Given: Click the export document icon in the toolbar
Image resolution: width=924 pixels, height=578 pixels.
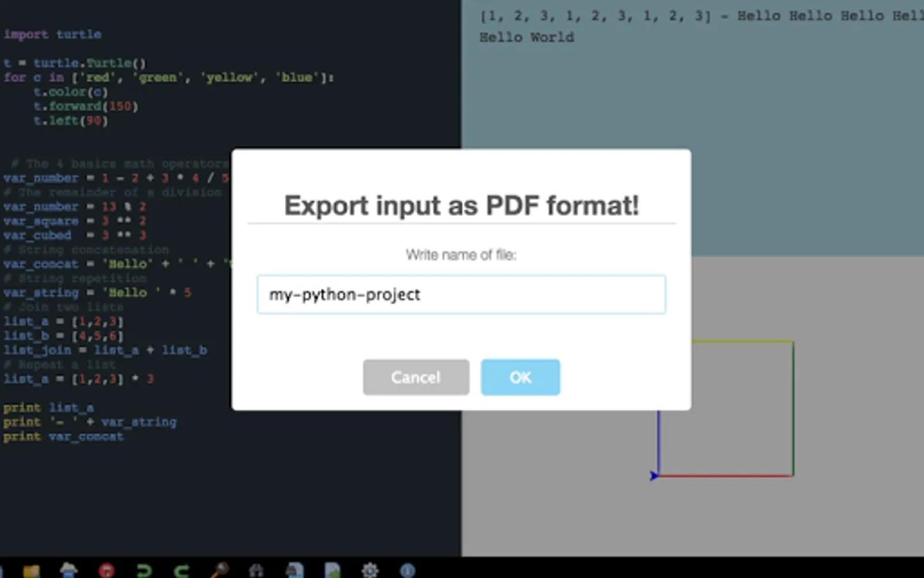Looking at the screenshot, I should pos(295,570).
